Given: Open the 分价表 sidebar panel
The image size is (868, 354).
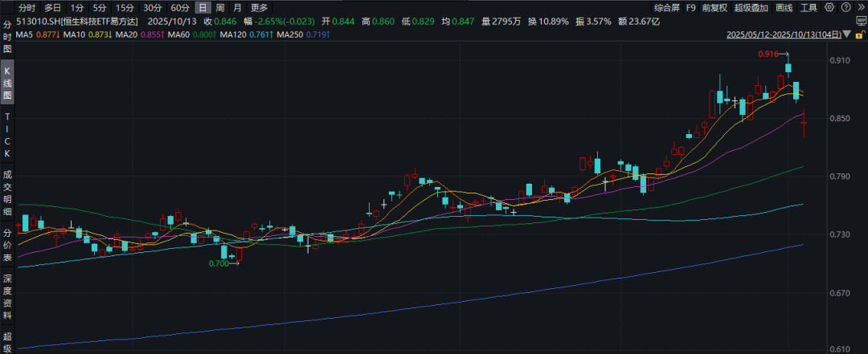Looking at the screenshot, I should (x=7, y=245).
